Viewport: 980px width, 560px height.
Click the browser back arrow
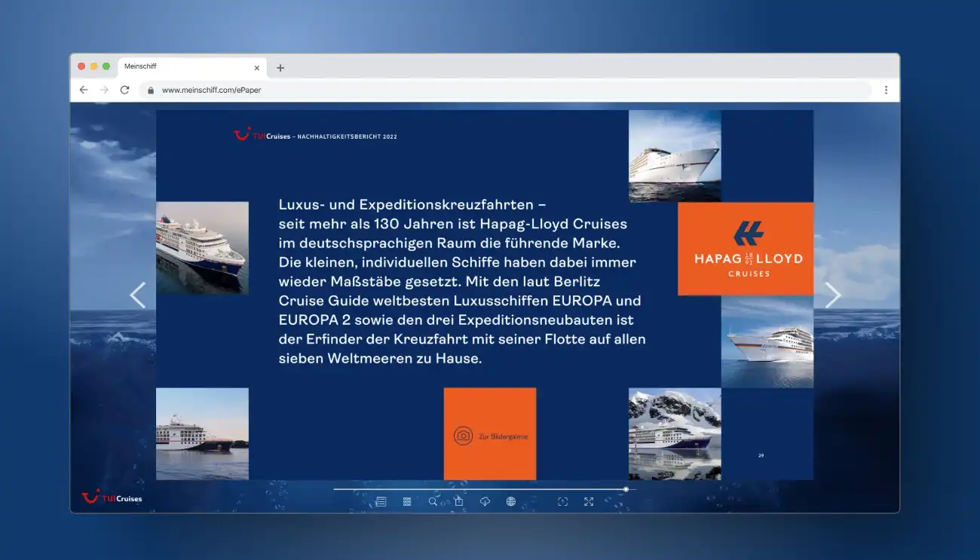coord(84,90)
